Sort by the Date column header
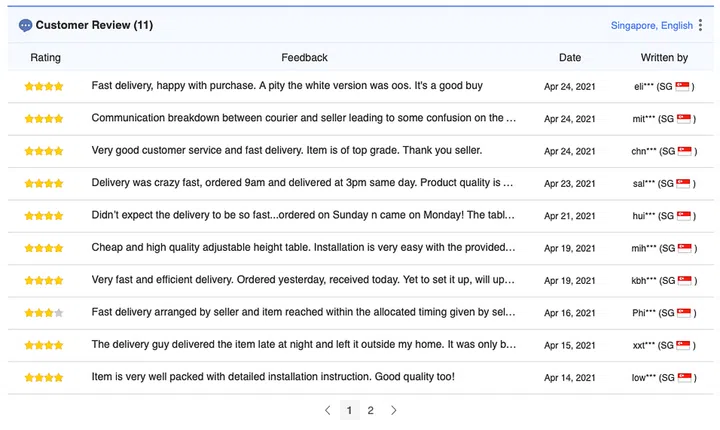Image resolution: width=720 pixels, height=430 pixels. (x=569, y=58)
